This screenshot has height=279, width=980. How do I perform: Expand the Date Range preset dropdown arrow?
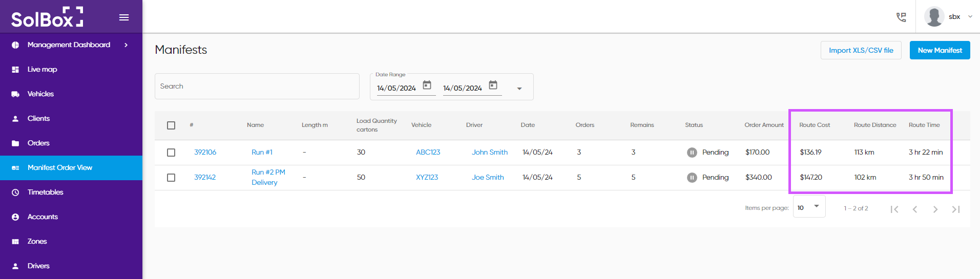click(x=519, y=89)
